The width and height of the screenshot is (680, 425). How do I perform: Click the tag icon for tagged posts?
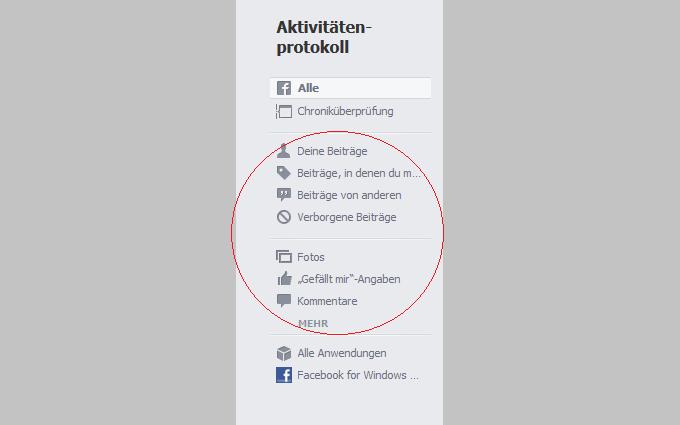(284, 173)
